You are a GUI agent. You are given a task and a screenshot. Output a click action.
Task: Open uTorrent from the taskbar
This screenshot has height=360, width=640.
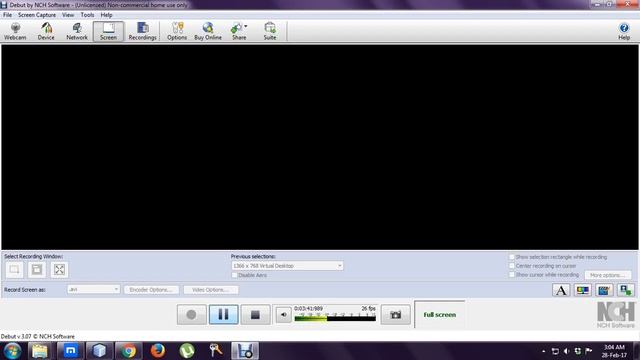pos(187,351)
